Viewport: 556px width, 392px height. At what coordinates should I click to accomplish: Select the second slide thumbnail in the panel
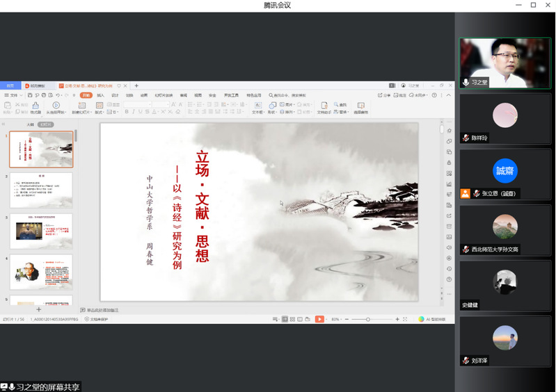[41, 190]
